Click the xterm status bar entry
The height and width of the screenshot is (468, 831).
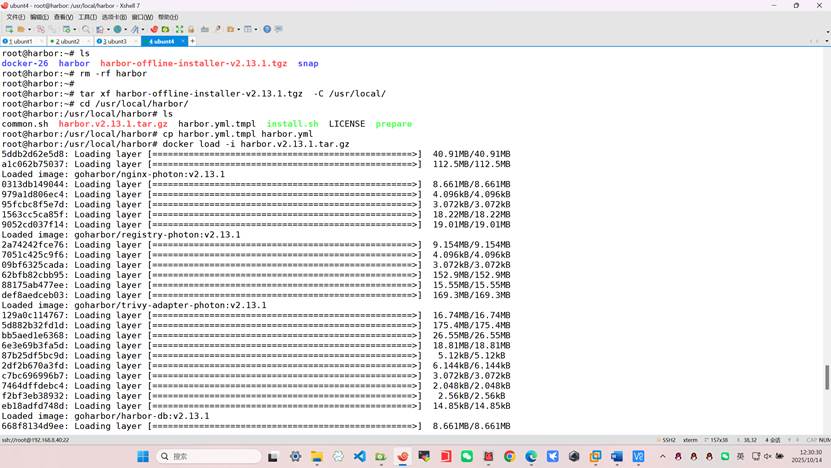[690, 440]
